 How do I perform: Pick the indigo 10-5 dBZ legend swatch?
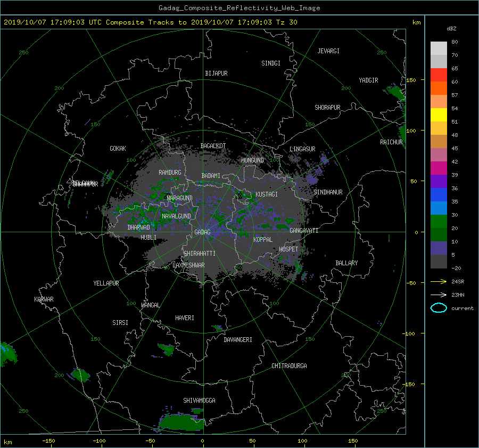(439, 248)
